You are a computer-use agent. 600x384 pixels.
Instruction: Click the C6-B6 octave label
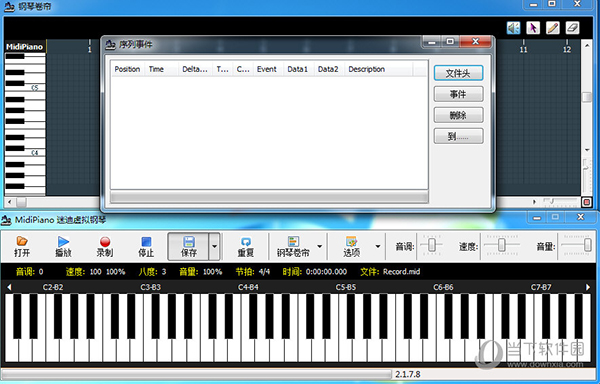click(x=443, y=287)
